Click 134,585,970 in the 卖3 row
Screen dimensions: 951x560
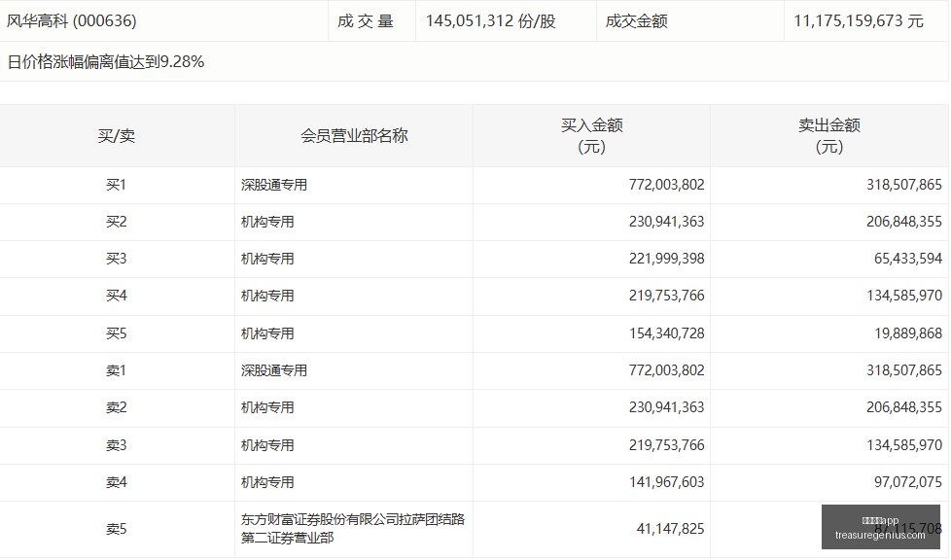coord(904,445)
